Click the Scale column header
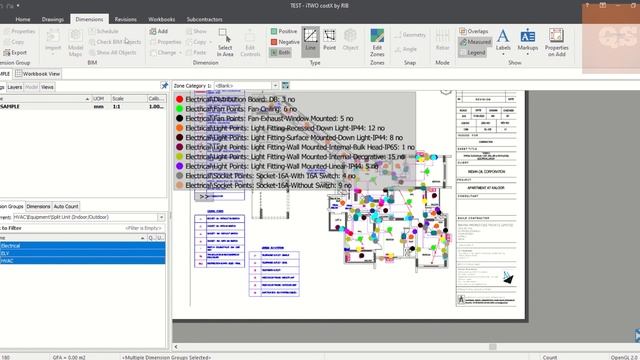640x360 pixels. 129,99
